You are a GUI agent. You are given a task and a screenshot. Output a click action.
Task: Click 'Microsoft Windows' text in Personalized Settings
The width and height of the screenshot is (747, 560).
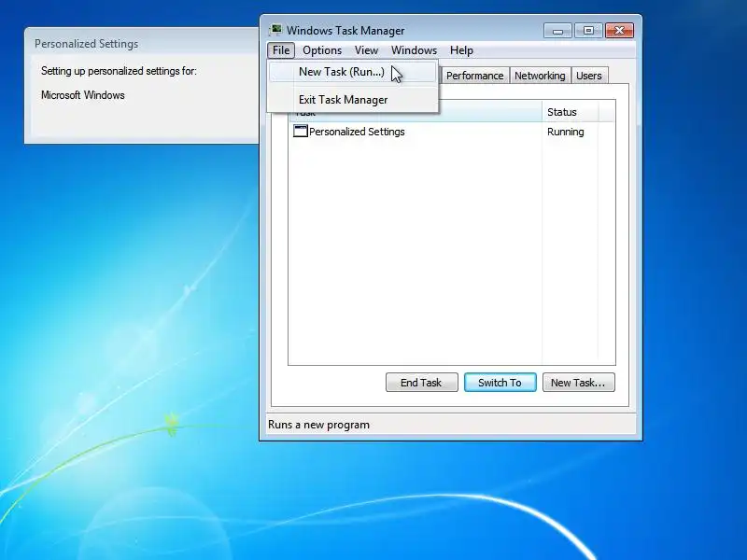click(83, 95)
